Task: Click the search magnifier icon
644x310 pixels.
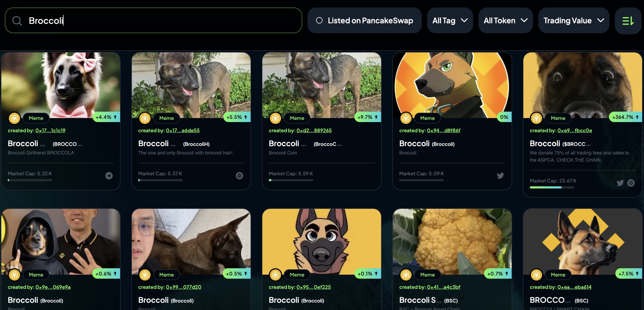Action: [17, 21]
